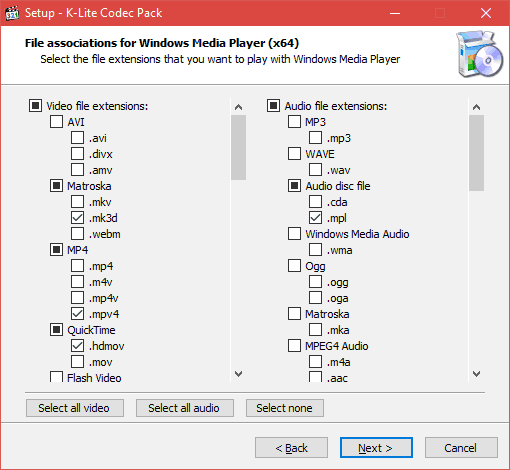The image size is (510, 470).
Task: Check the .mkv extension checkbox
Action: coord(77,202)
